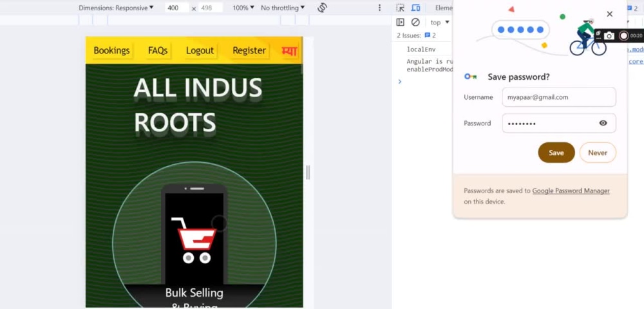Open the device toolbar three-dot menu
The width and height of the screenshot is (644, 309).
(x=379, y=8)
